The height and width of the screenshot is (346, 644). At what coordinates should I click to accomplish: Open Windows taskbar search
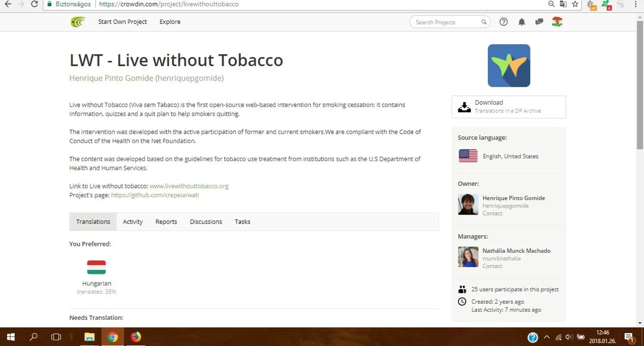pyautogui.click(x=34, y=337)
